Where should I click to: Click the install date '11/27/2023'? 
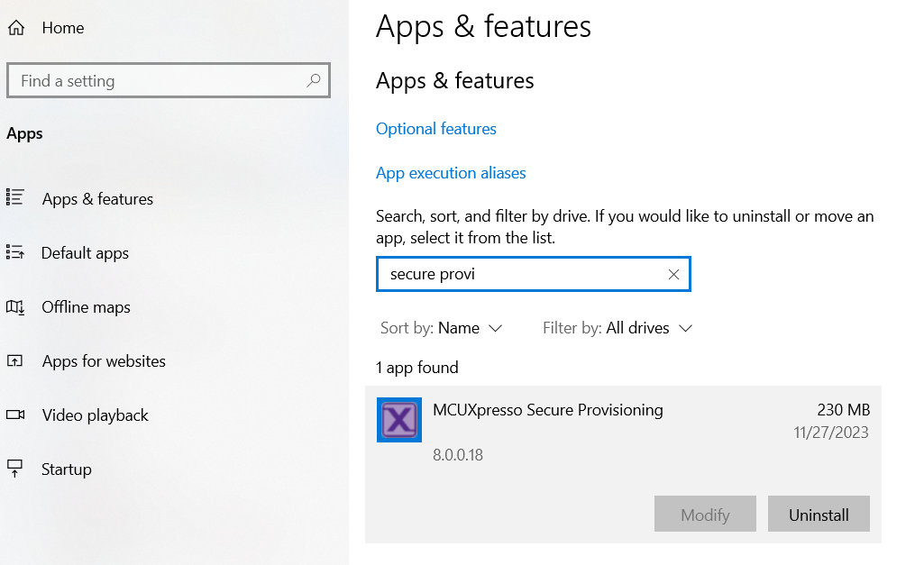click(x=831, y=433)
